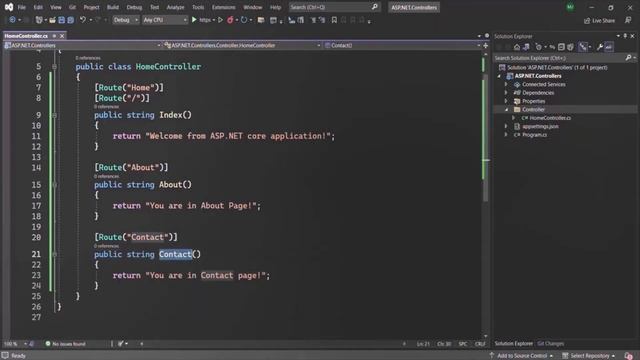Click Solution Explorer search magnifier icon

click(628, 58)
